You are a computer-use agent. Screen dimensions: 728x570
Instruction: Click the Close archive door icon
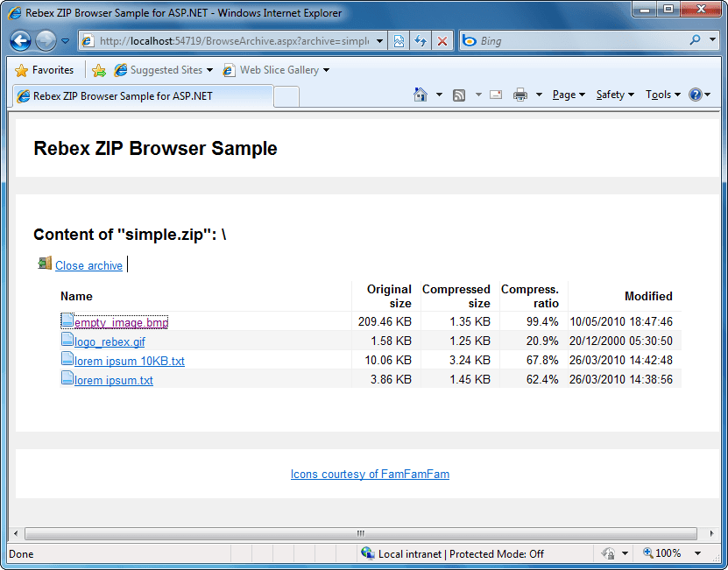45,264
